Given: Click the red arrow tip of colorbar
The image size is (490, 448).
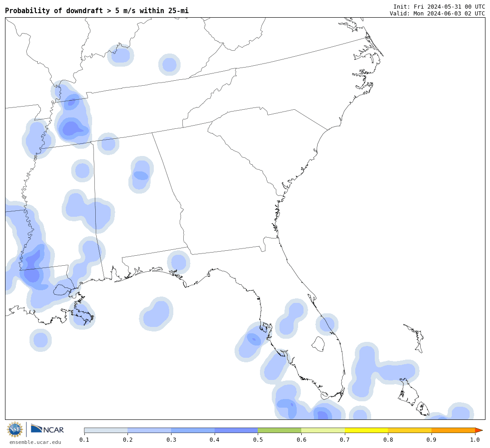Looking at the screenshot, I should click(479, 430).
